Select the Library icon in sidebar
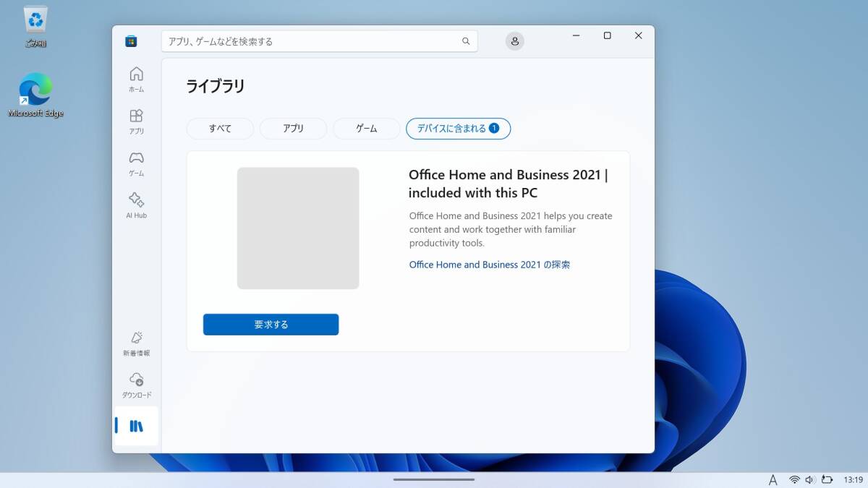 click(x=136, y=426)
